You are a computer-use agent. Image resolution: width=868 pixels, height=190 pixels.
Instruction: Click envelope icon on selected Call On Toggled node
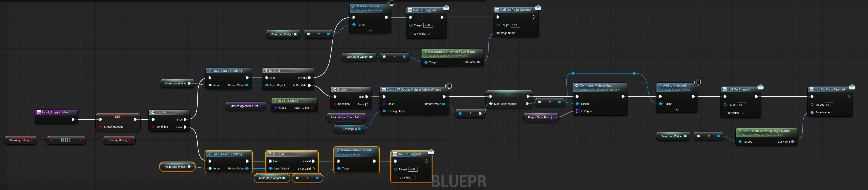pyautogui.click(x=431, y=152)
